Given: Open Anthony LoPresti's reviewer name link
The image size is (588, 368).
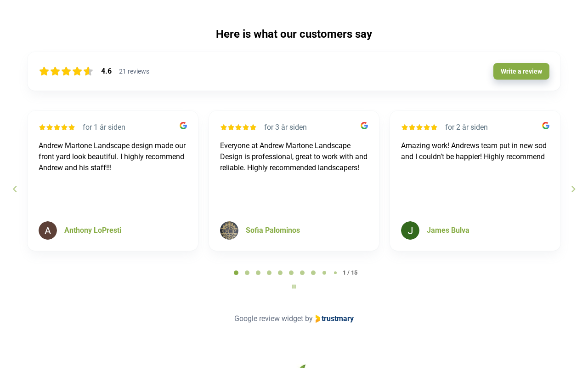Looking at the screenshot, I should (93, 230).
